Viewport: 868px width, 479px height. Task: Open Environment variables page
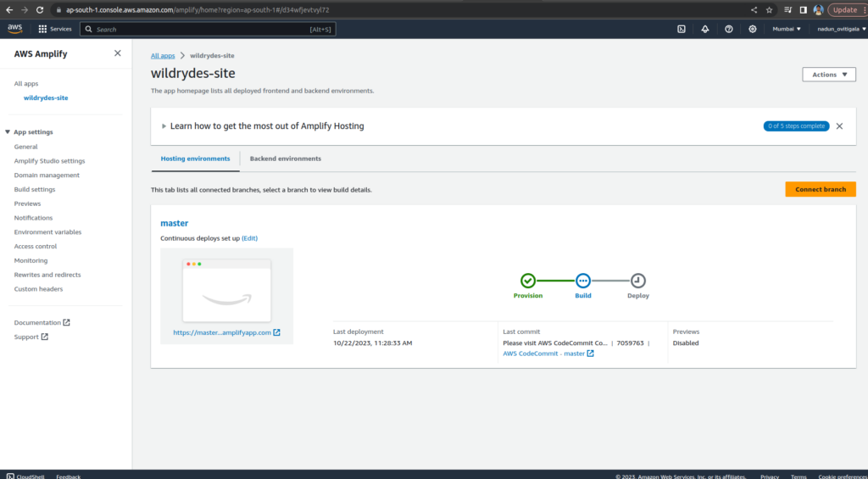click(x=47, y=232)
